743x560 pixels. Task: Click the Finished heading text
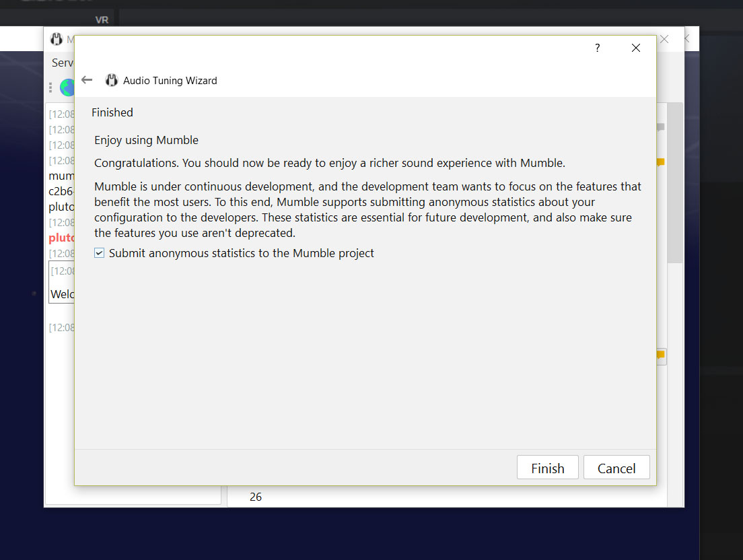tap(112, 112)
